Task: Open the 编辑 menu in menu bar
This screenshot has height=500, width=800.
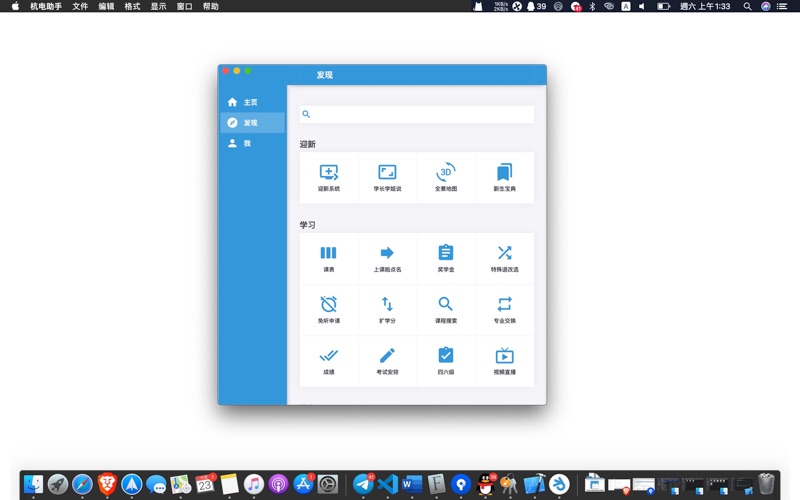Action: pyautogui.click(x=106, y=6)
